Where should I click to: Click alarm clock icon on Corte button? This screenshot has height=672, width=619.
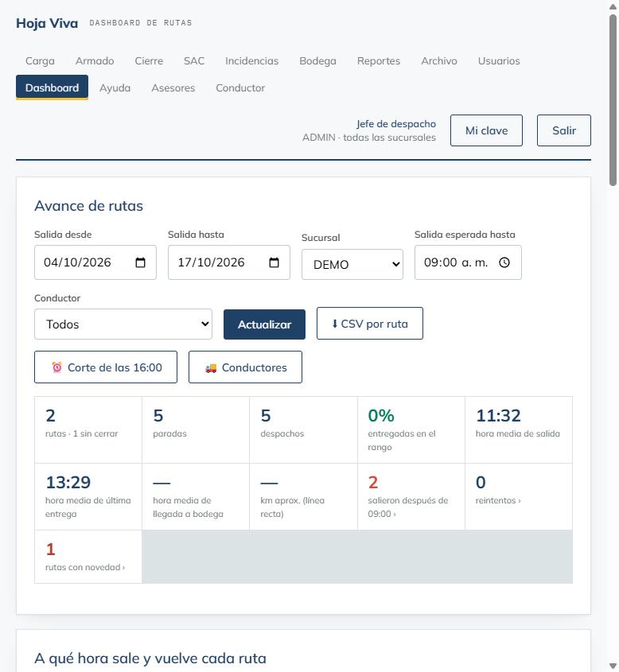pyautogui.click(x=56, y=367)
